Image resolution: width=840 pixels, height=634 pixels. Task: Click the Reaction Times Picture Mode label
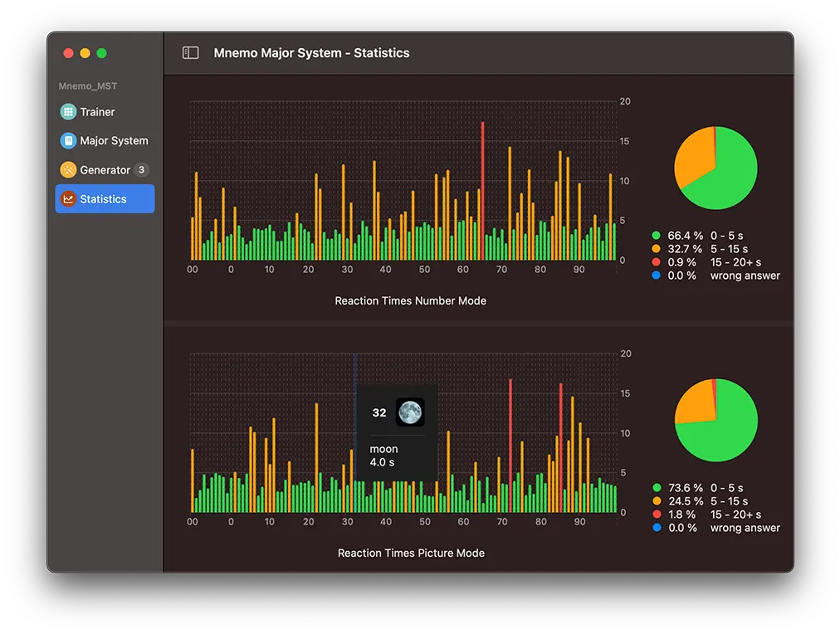tap(411, 553)
